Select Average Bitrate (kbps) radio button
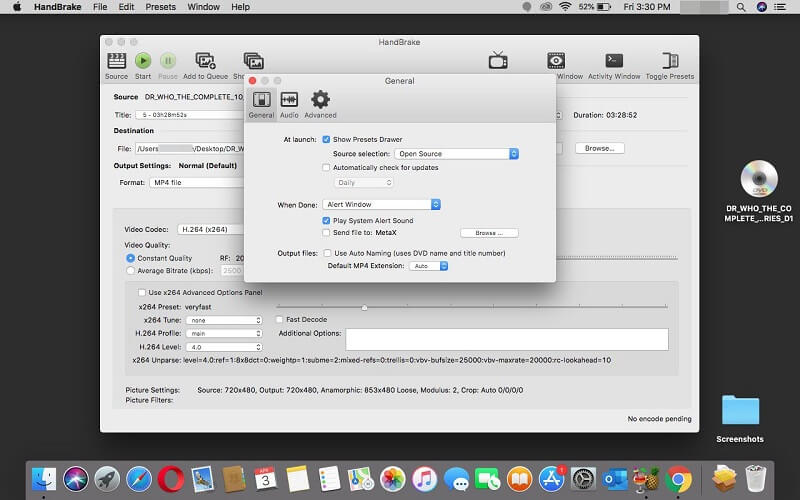800x500 pixels. click(x=131, y=271)
